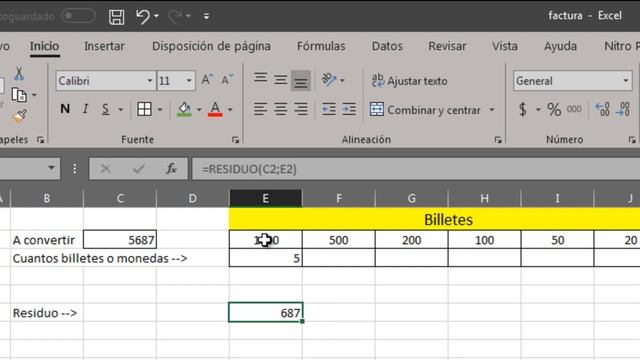Click Combinar y centrar button
This screenshot has width=640, height=360.
coord(425,110)
